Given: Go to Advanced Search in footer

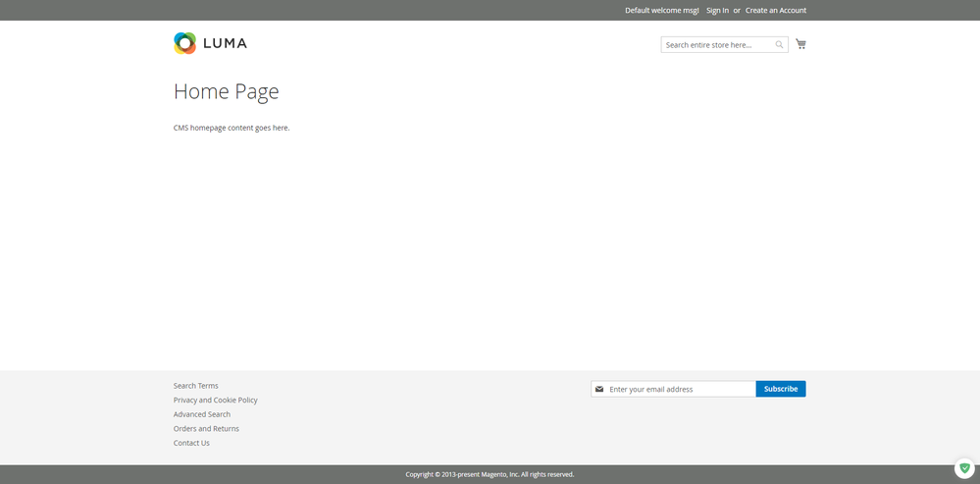Looking at the screenshot, I should (x=202, y=414).
